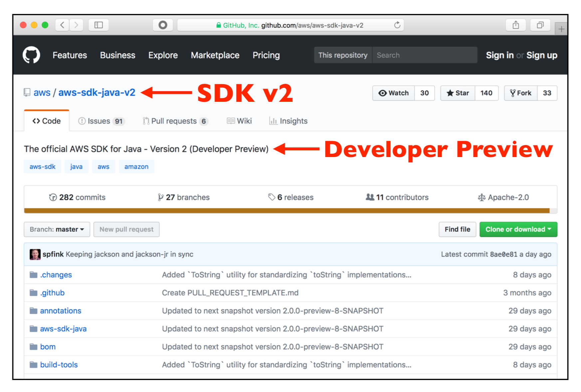Open the watchers count 30
The image size is (581, 392).
click(425, 93)
